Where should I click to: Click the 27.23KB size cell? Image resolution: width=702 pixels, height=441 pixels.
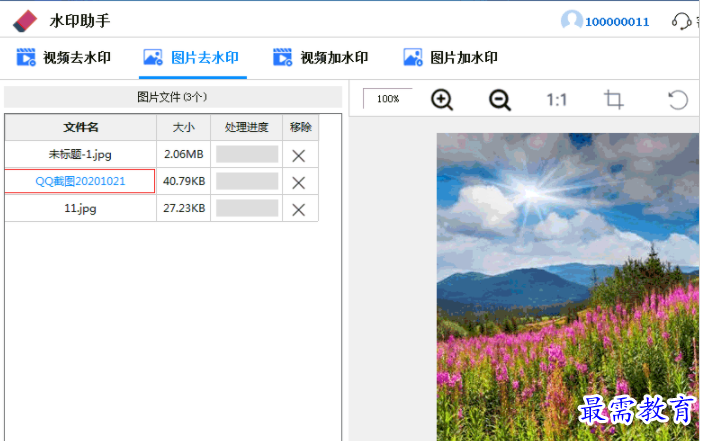point(184,208)
